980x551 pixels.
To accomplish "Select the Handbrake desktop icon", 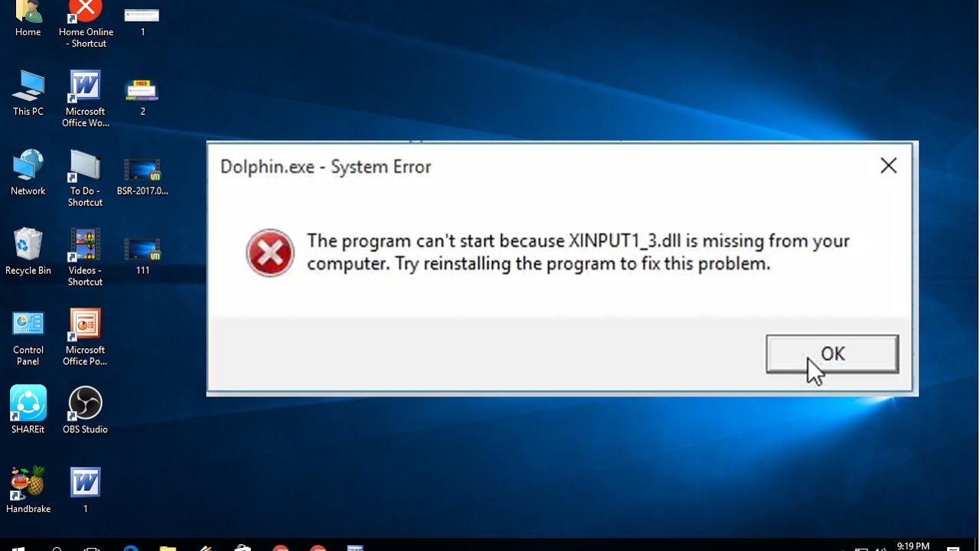I will [28, 490].
